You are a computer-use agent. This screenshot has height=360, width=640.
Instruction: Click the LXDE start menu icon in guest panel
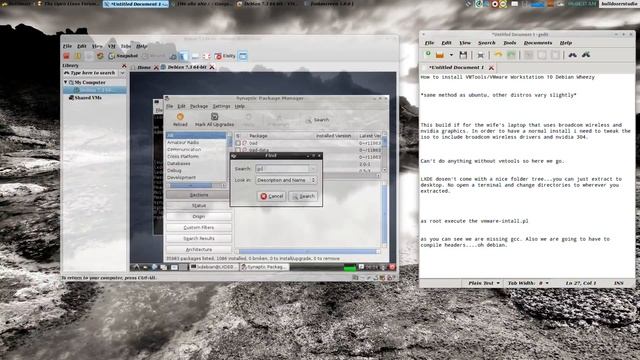136,267
